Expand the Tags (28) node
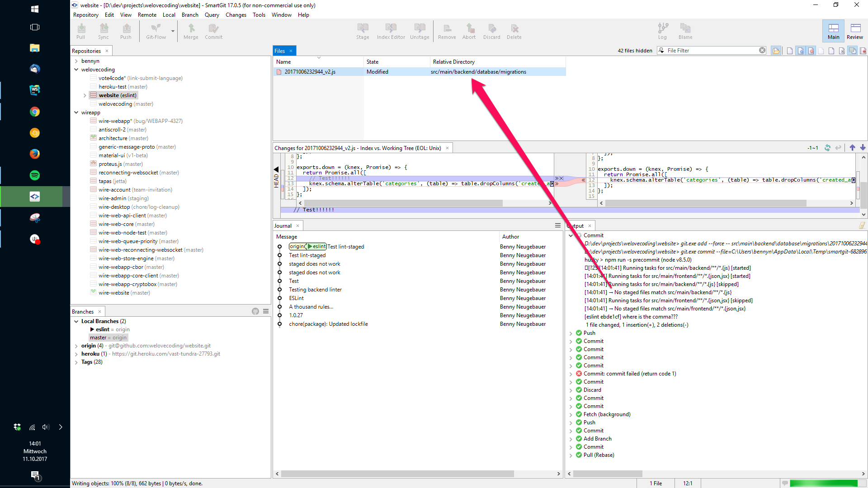Image resolution: width=868 pixels, height=488 pixels. (x=76, y=362)
